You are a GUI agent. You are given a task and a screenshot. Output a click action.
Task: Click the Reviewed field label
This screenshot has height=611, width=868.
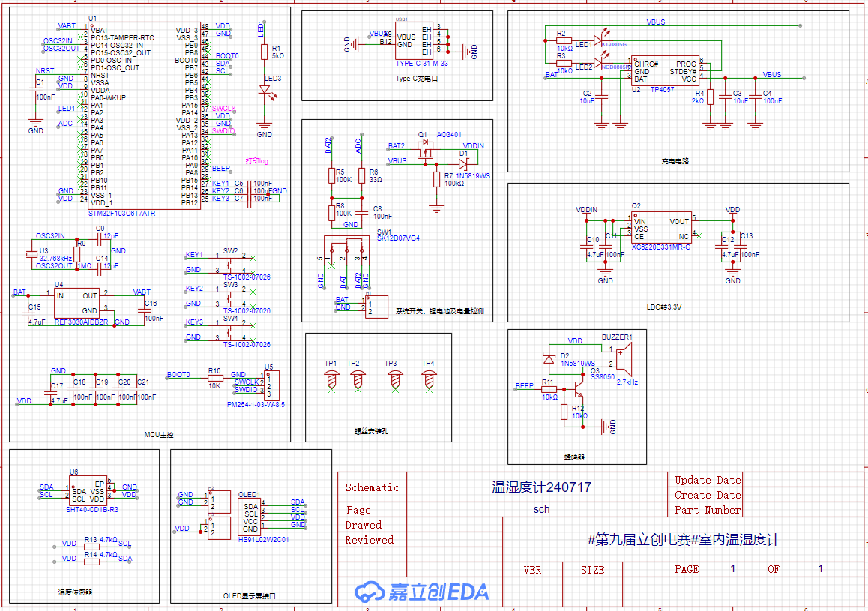(370, 541)
